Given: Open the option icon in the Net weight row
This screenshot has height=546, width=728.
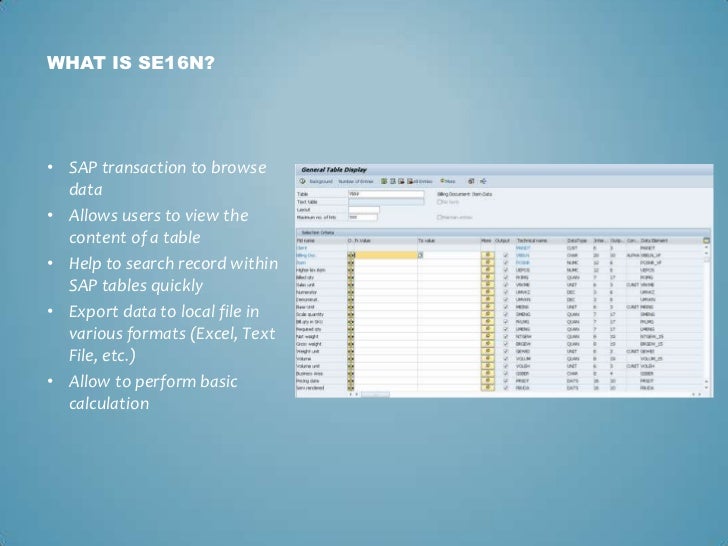Looking at the screenshot, I should tap(351, 337).
